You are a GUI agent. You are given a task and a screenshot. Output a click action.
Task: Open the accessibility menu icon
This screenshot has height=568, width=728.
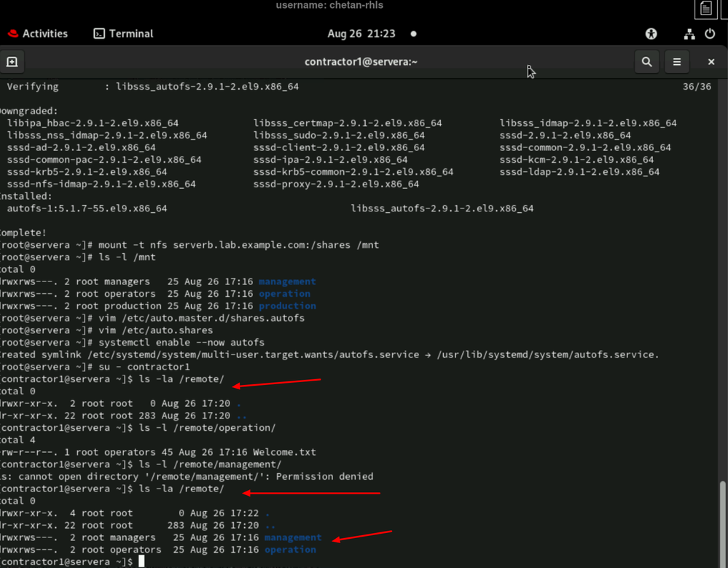click(x=651, y=34)
